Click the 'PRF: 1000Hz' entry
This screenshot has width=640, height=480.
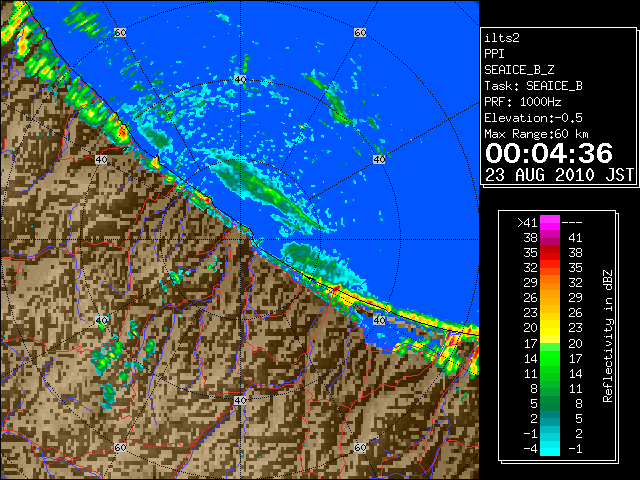point(522,102)
